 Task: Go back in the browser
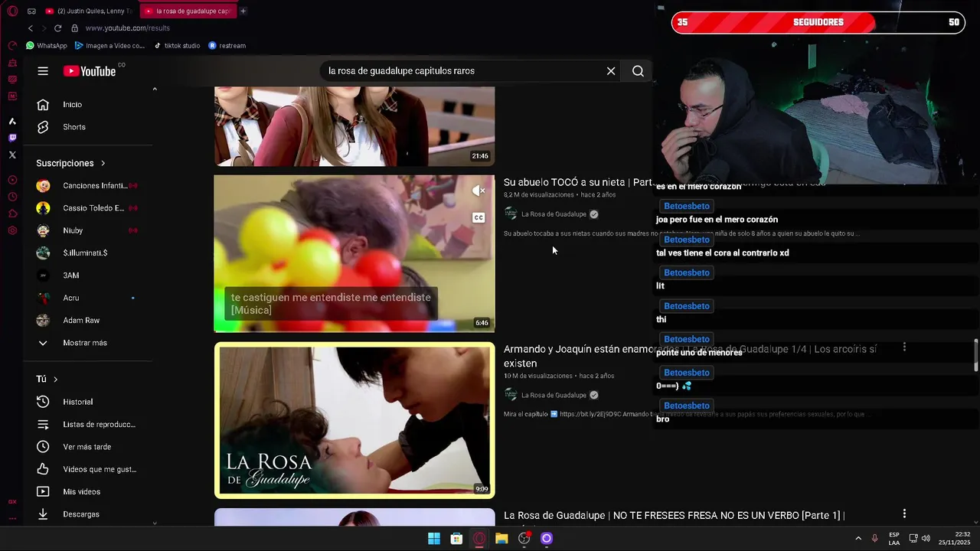coord(31,28)
